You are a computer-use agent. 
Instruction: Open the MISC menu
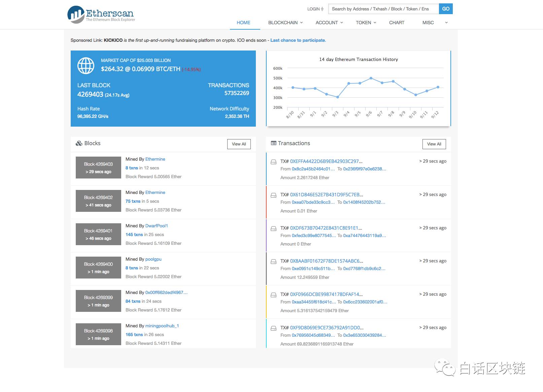point(428,23)
